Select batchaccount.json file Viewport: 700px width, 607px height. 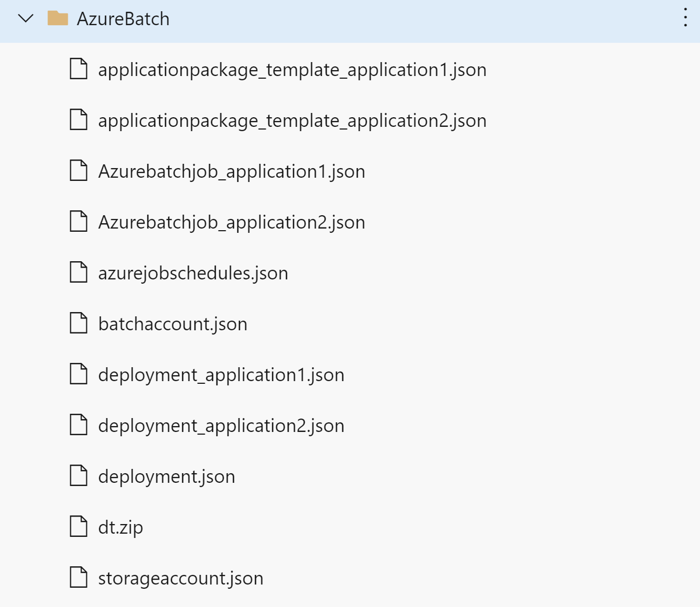coord(173,324)
